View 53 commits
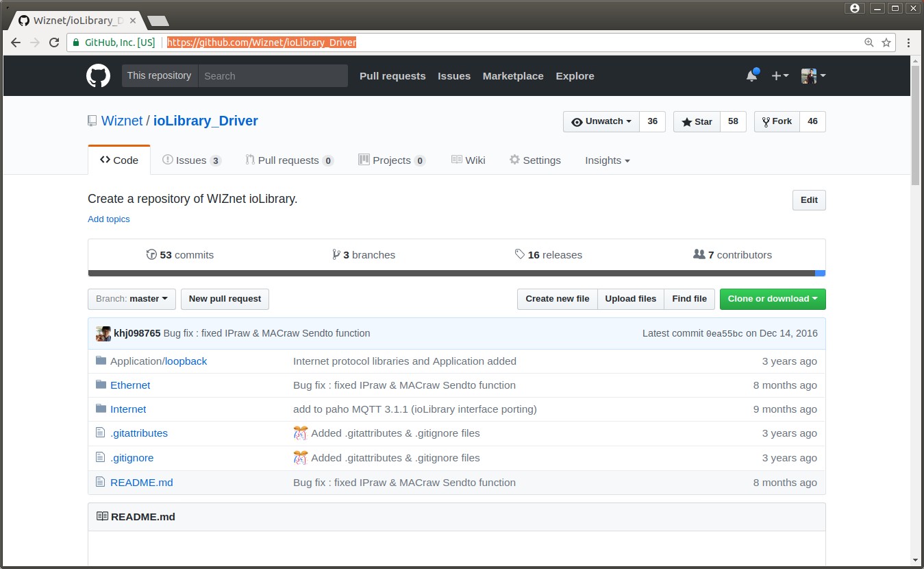 [x=180, y=255]
